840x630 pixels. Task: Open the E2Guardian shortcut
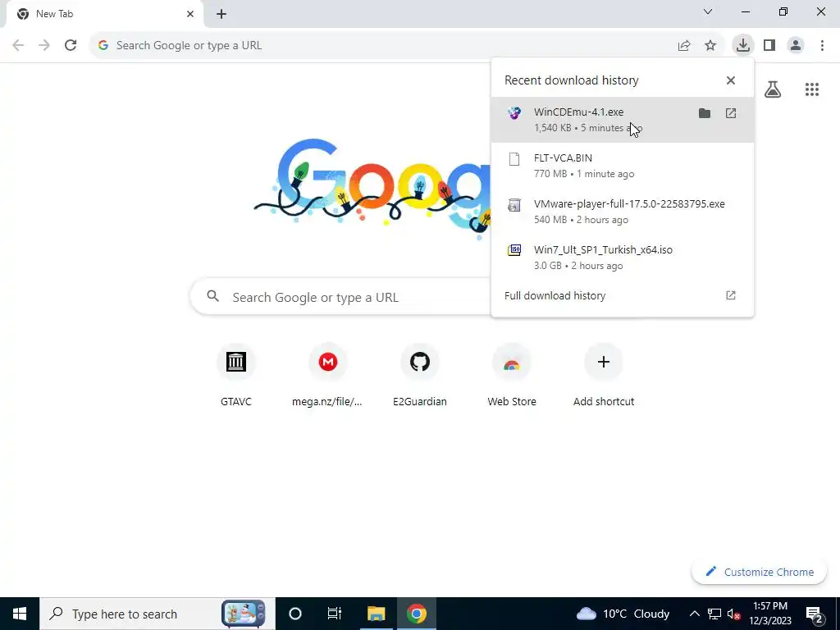point(420,376)
